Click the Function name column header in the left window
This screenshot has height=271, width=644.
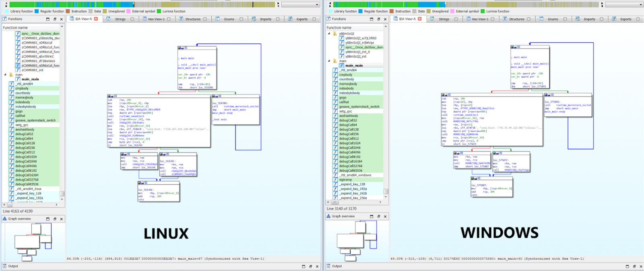[x=15, y=28]
